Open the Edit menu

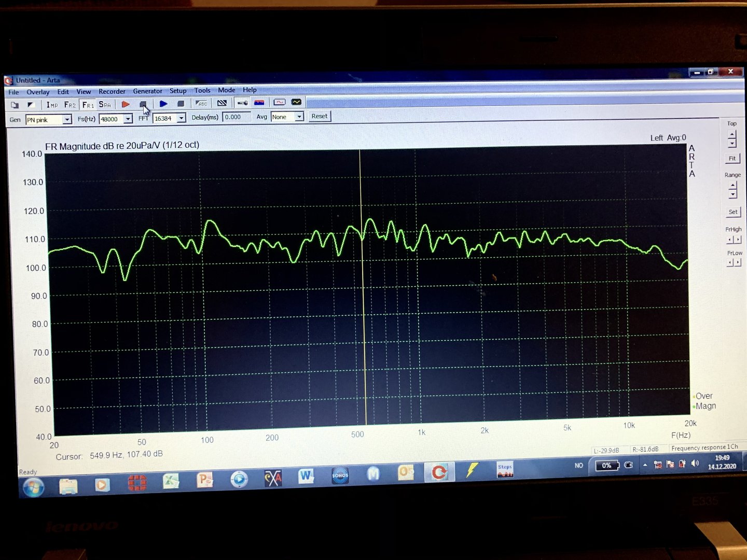tap(63, 92)
